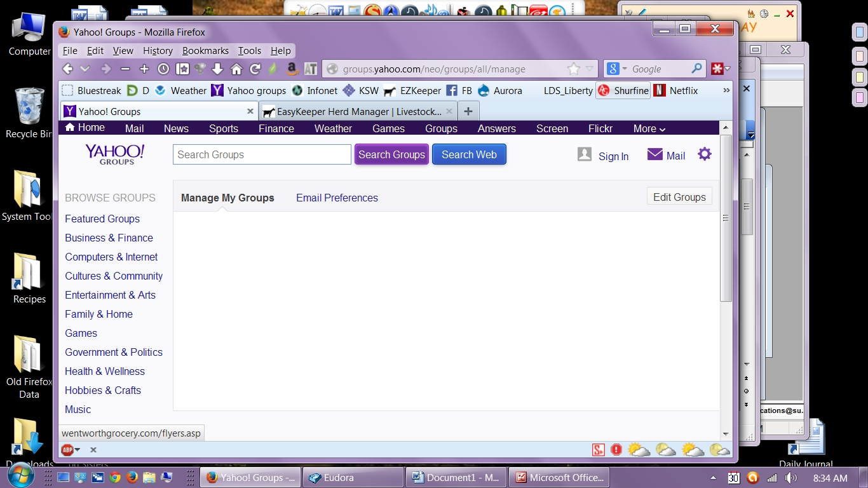The image size is (868, 488).
Task: Open the File menu
Action: pyautogui.click(x=70, y=51)
